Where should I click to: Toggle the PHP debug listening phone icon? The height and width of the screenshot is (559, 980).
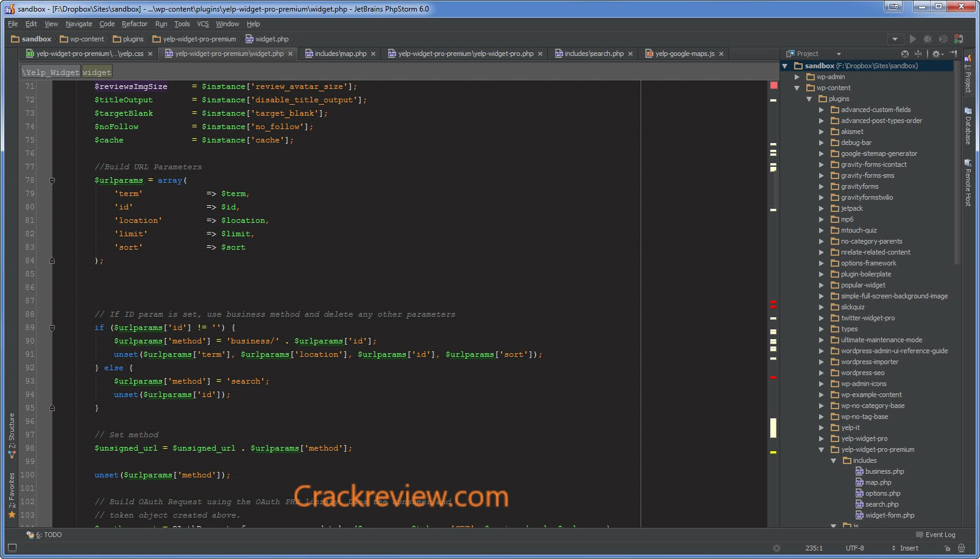coord(959,39)
